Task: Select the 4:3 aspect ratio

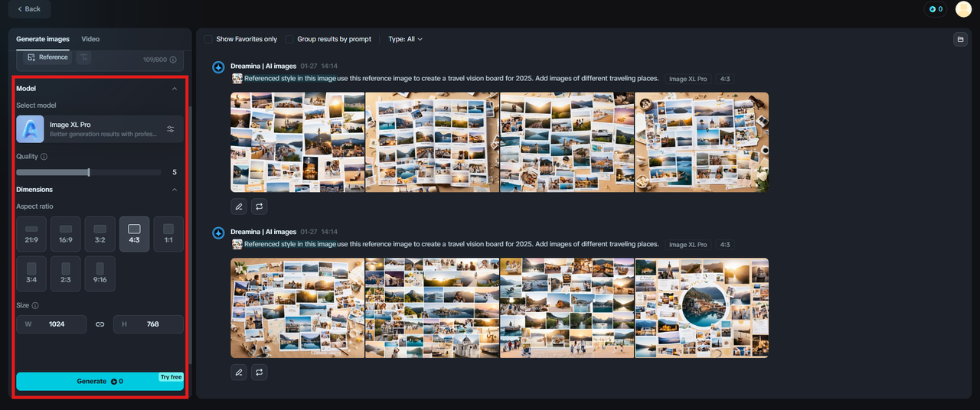Action: [x=134, y=234]
